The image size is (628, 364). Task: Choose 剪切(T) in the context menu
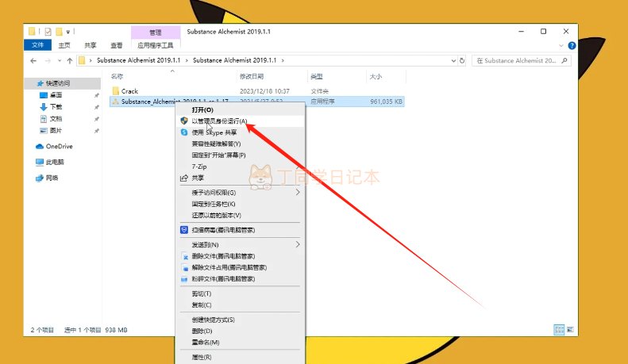coord(241,293)
